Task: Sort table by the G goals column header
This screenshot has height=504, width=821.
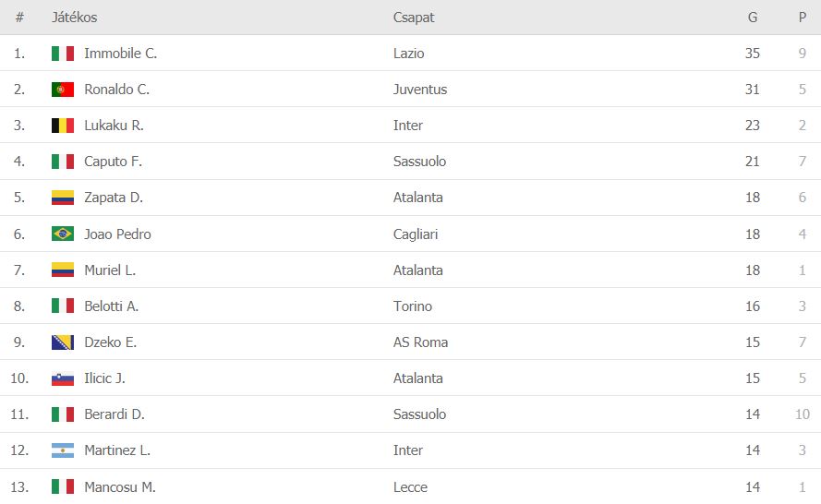Action: pyautogui.click(x=753, y=18)
